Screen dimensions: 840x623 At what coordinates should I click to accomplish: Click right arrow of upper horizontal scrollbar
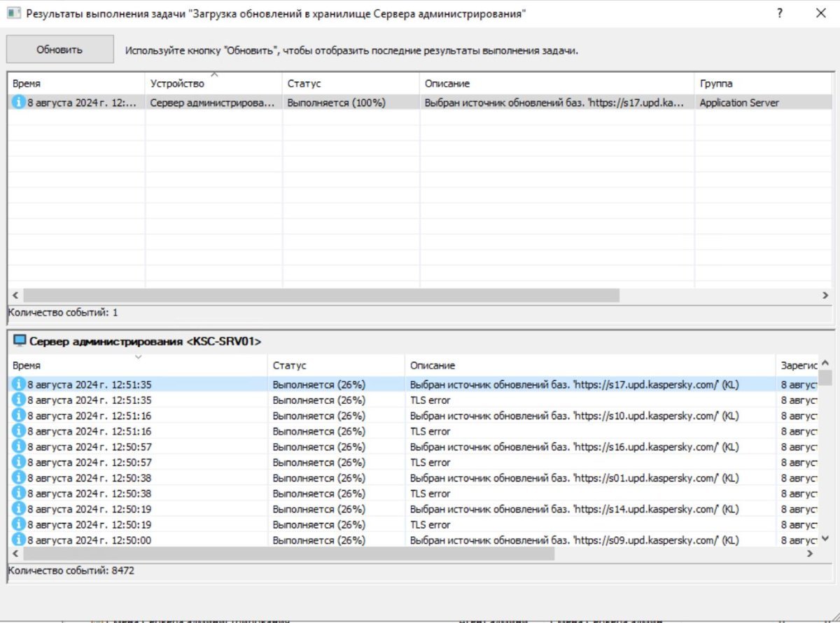[825, 295]
